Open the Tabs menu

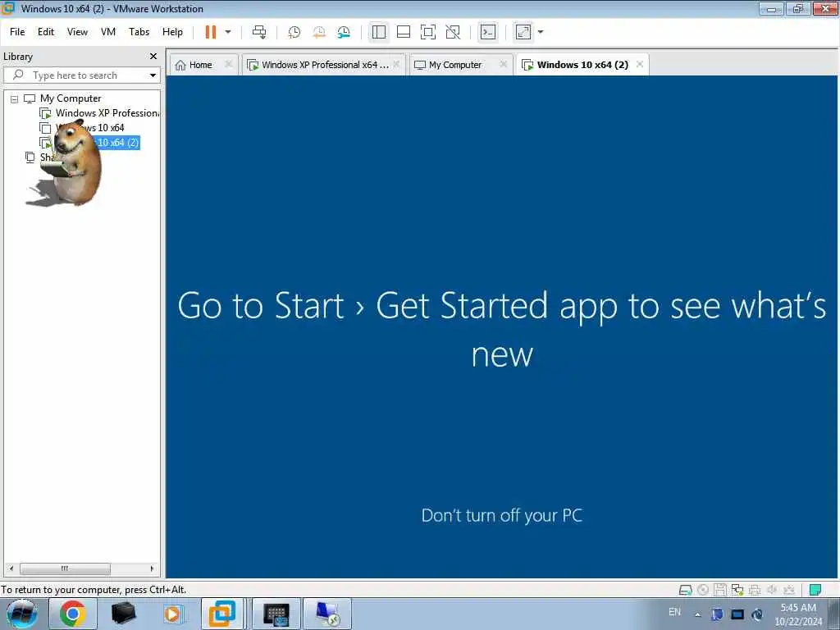[139, 32]
